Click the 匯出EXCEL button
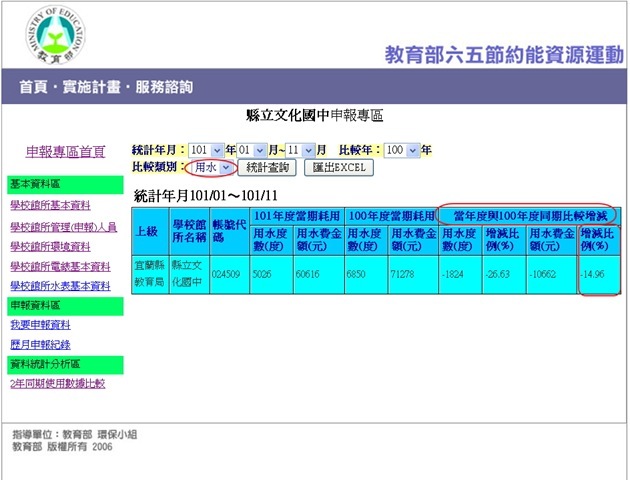Image resolution: width=630 pixels, height=480 pixels. coord(337,167)
